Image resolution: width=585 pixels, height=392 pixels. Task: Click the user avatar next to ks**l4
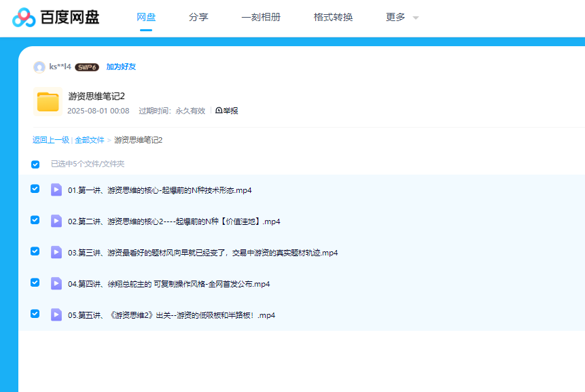[x=39, y=67]
